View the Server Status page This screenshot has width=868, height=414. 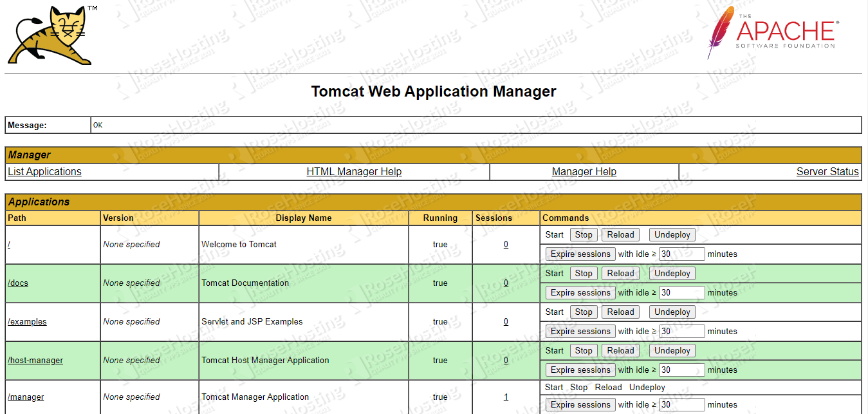point(827,171)
